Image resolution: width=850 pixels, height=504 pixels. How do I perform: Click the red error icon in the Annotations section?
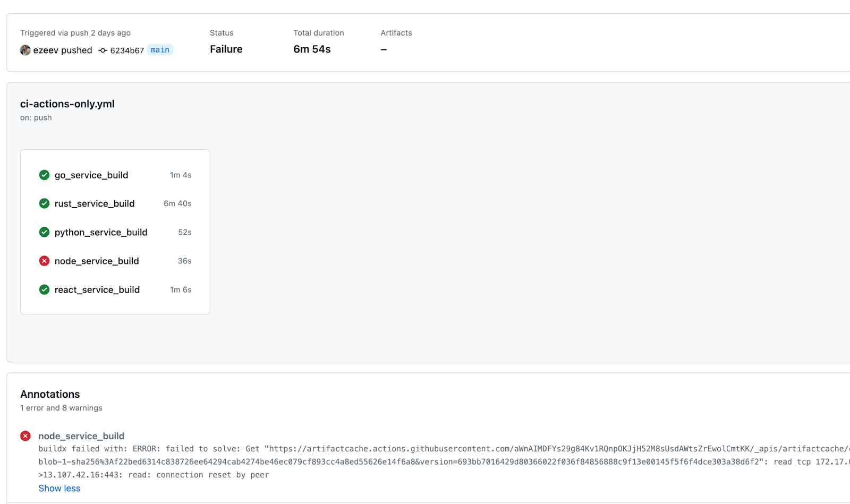(25, 436)
